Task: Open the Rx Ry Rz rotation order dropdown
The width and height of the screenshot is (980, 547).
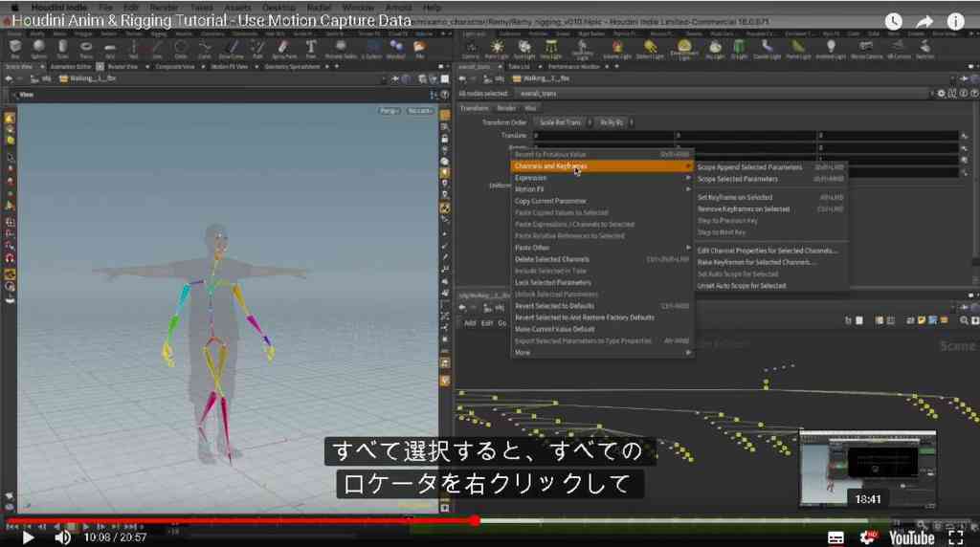Action: pos(613,122)
